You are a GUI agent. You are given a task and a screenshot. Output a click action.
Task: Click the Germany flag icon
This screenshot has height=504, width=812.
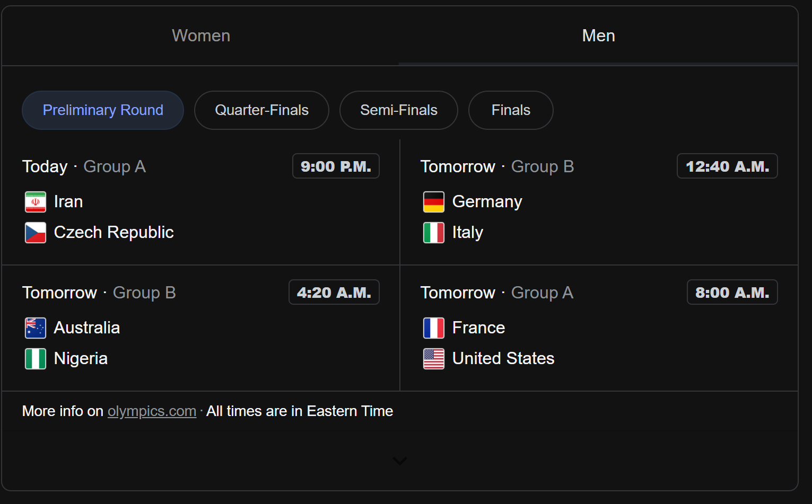click(x=433, y=202)
